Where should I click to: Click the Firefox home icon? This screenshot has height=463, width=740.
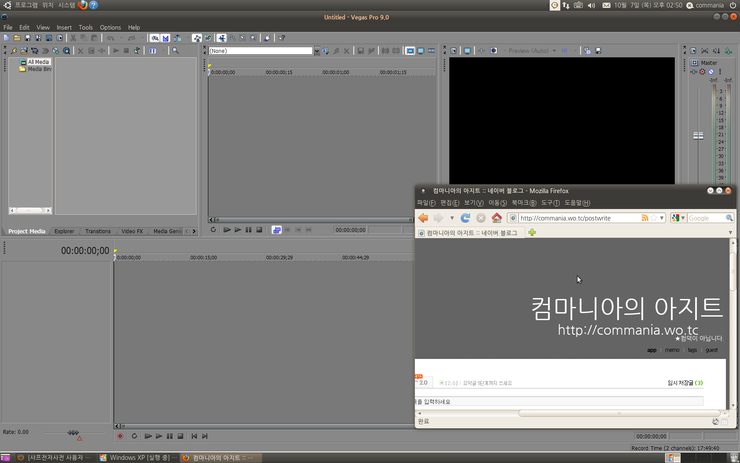[x=496, y=218]
